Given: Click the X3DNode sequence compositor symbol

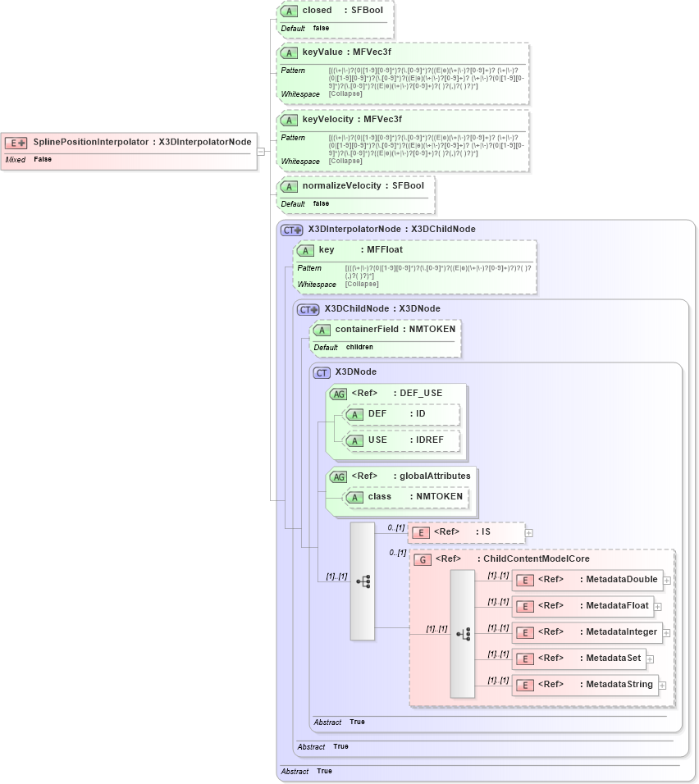Looking at the screenshot, I should click(x=363, y=581).
